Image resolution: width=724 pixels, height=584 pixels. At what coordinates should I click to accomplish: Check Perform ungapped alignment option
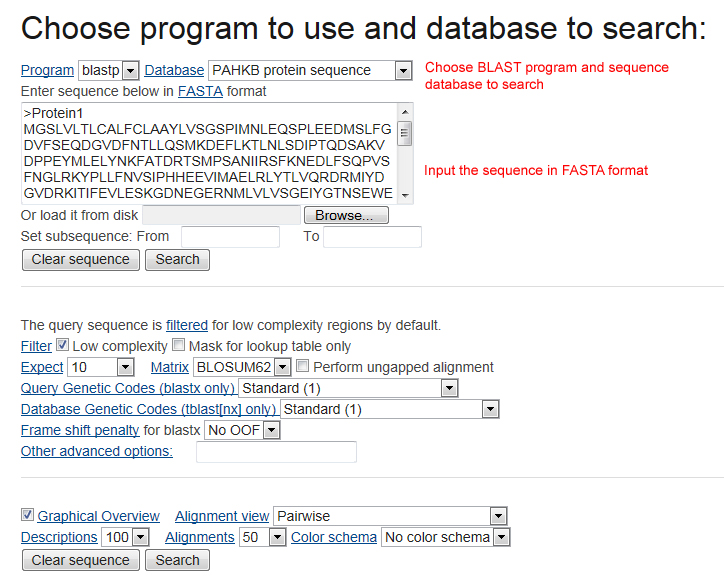coord(303,367)
